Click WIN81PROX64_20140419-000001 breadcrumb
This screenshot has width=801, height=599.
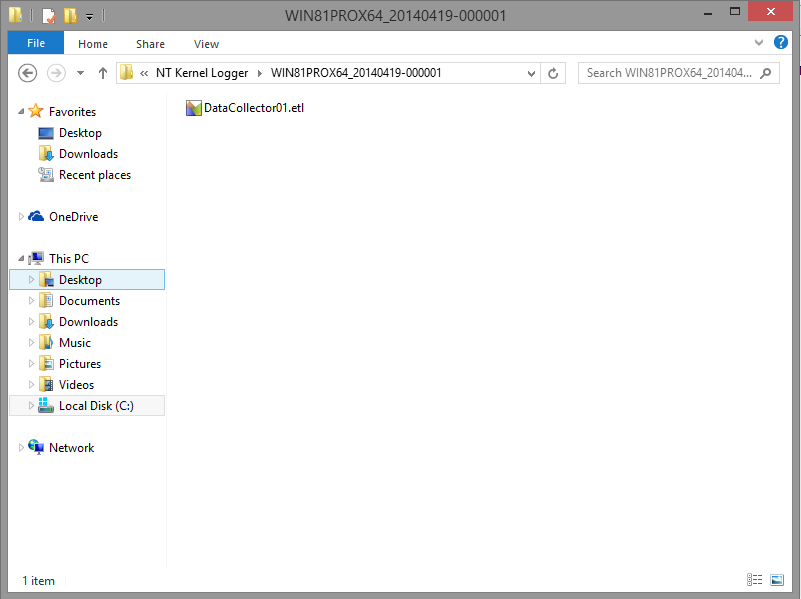coord(356,73)
